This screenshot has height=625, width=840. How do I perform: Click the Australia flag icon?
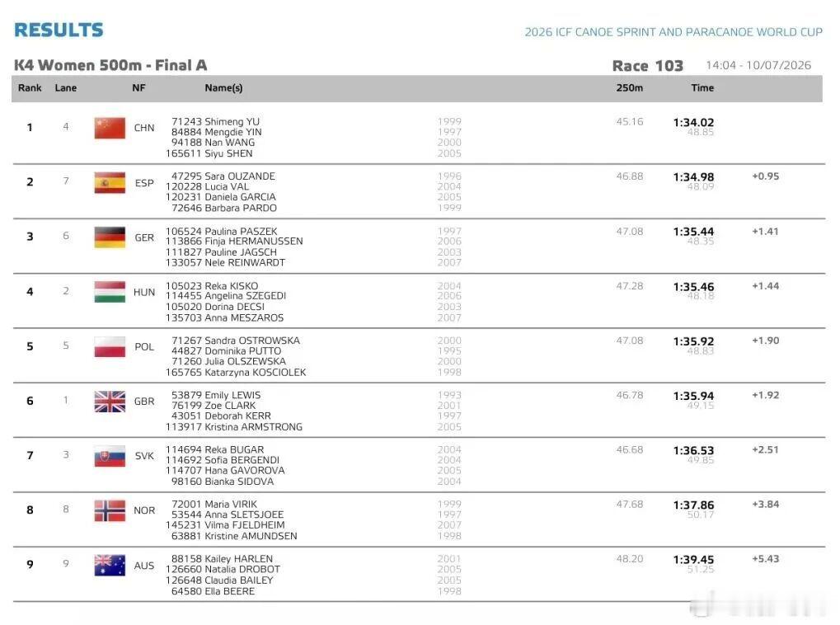coord(110,566)
